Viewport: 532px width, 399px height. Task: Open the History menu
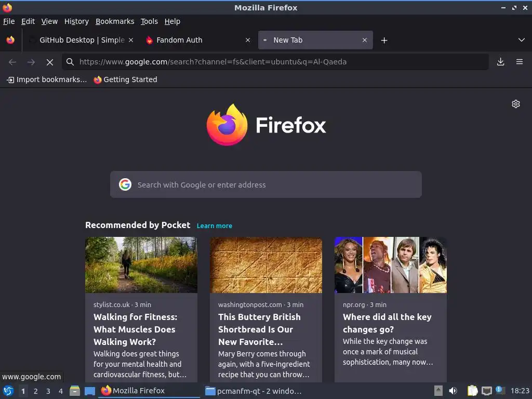pos(77,21)
